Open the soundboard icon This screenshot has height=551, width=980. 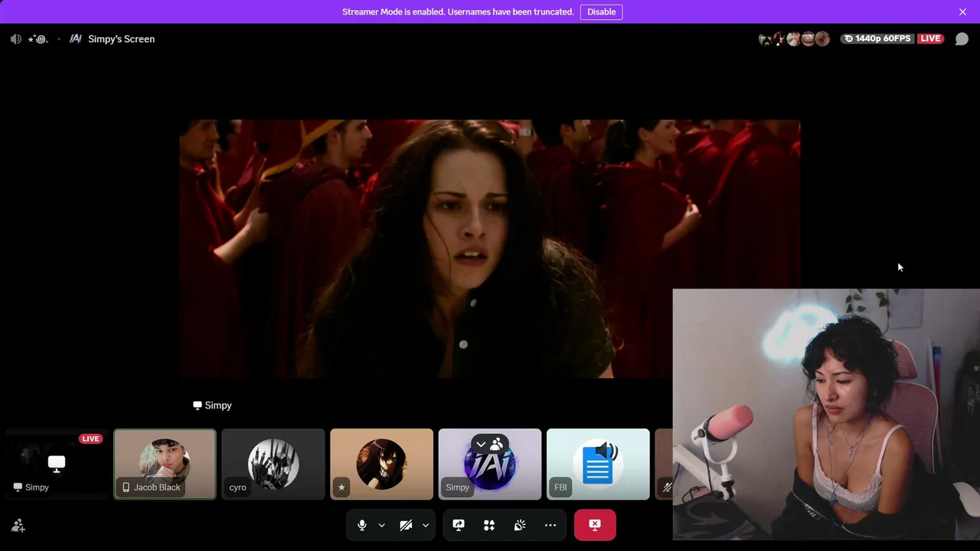click(x=520, y=525)
